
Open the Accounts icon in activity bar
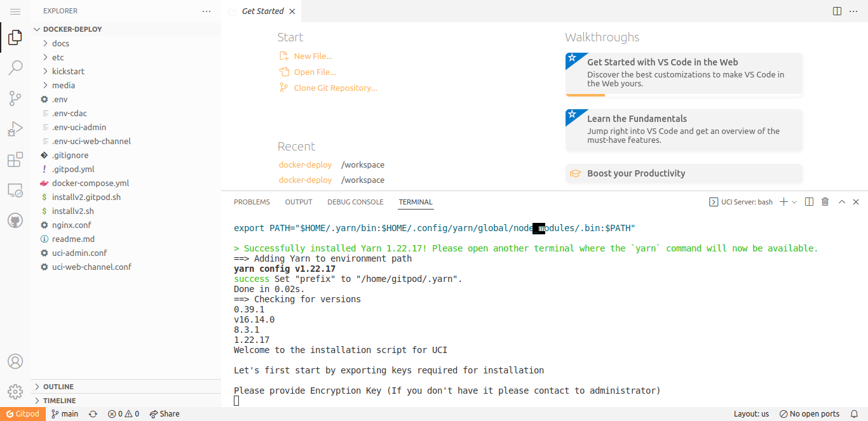point(15,361)
